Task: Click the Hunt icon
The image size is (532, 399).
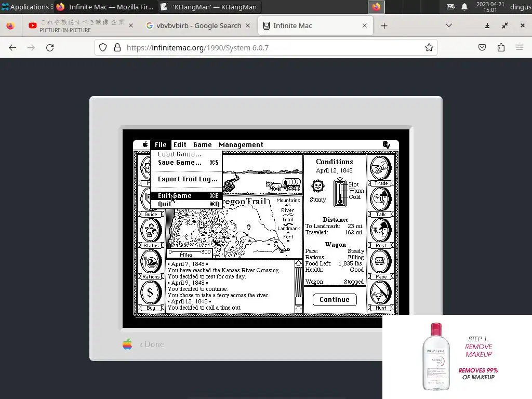Action: click(381, 293)
